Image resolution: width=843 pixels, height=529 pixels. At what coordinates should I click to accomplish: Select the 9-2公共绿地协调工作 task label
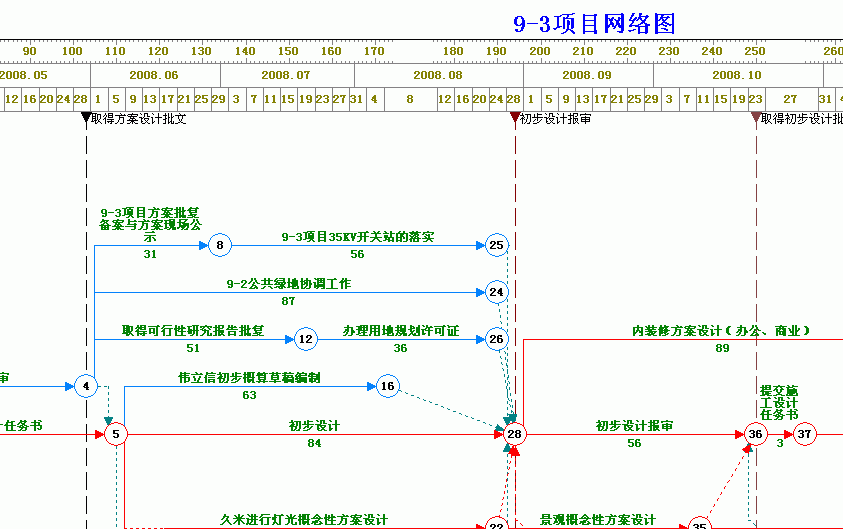(x=288, y=284)
